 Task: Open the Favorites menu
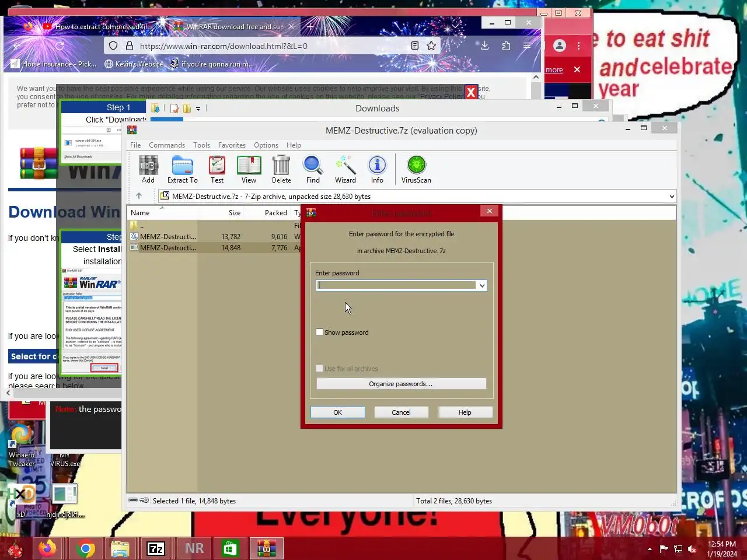[x=232, y=145]
